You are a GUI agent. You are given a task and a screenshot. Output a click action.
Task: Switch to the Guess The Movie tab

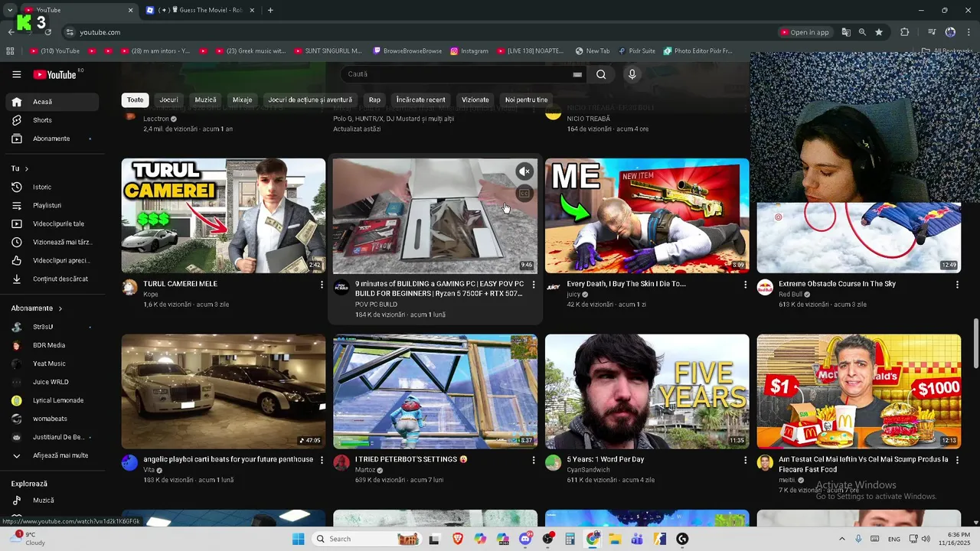tap(201, 10)
